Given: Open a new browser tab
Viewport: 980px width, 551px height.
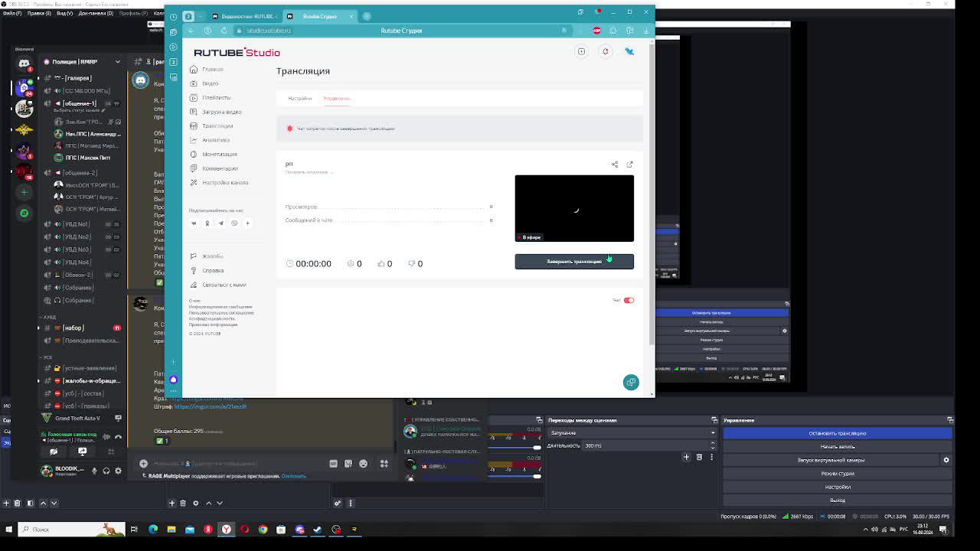Looking at the screenshot, I should [367, 16].
